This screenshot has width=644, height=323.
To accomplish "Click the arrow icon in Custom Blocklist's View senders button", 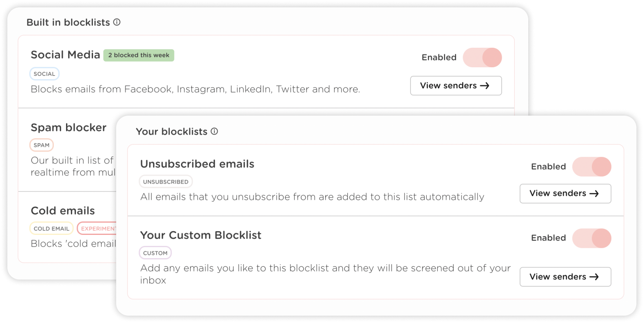I will pyautogui.click(x=595, y=277).
